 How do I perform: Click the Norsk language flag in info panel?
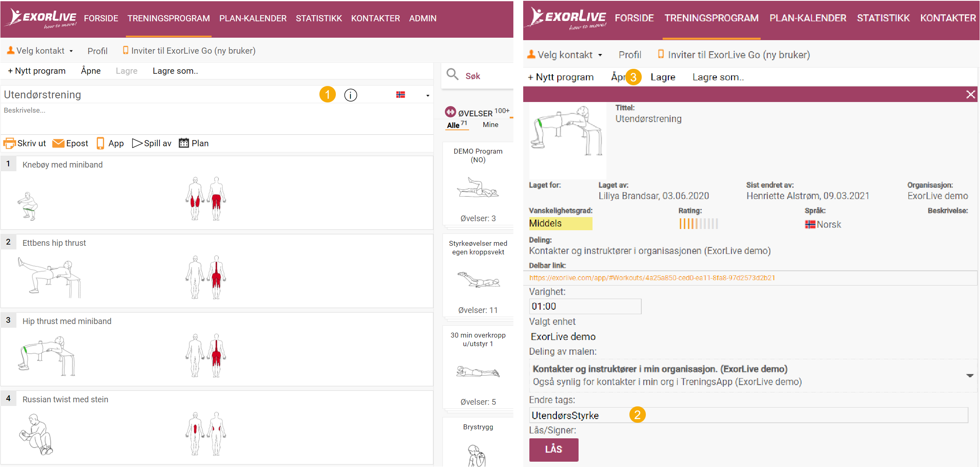tap(810, 224)
